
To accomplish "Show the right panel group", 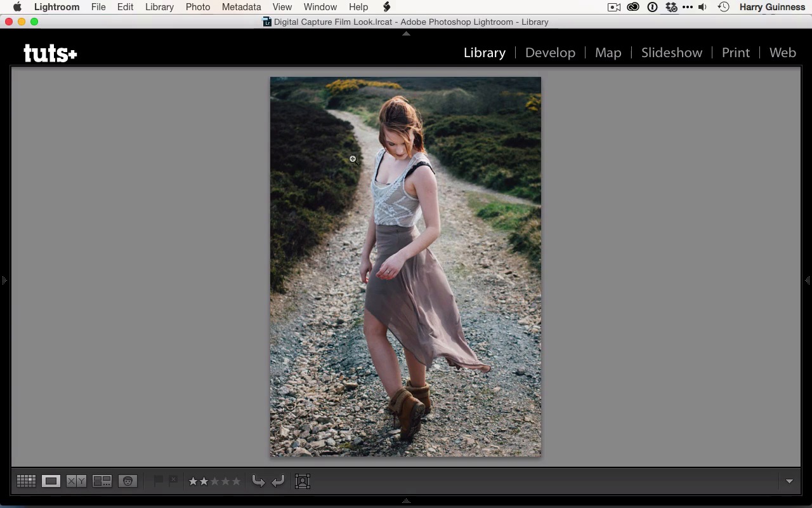I will (x=808, y=280).
